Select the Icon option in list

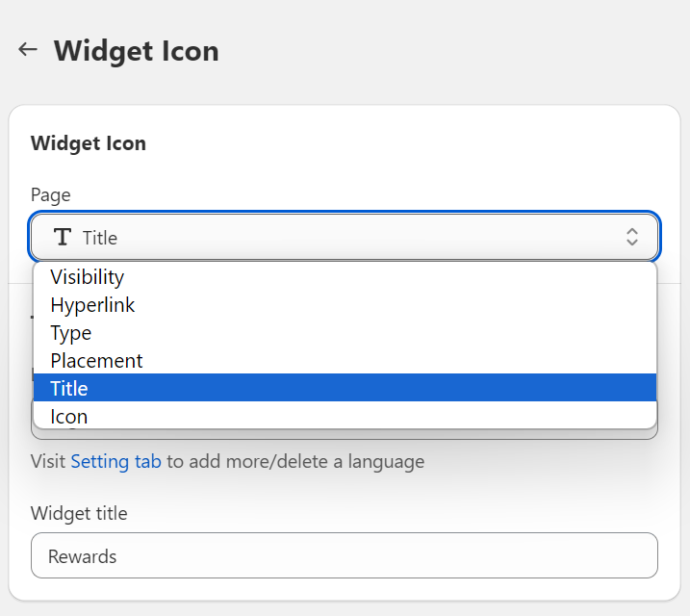tap(69, 417)
